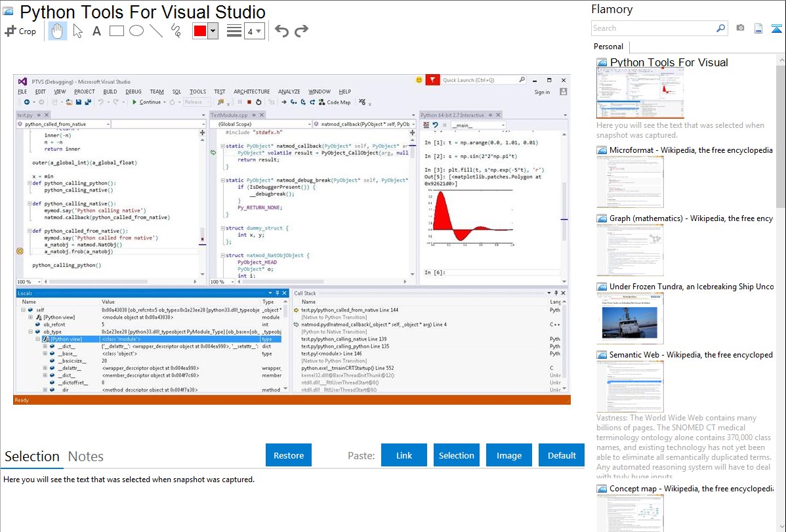This screenshot has width=786, height=532.
Task: Click the camera snapshot icon
Action: (740, 28)
